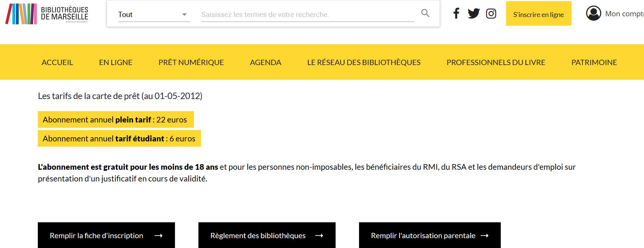Viewport: 644px width, 248px height.
Task: Open the Mon compte link
Action: tap(624, 14)
